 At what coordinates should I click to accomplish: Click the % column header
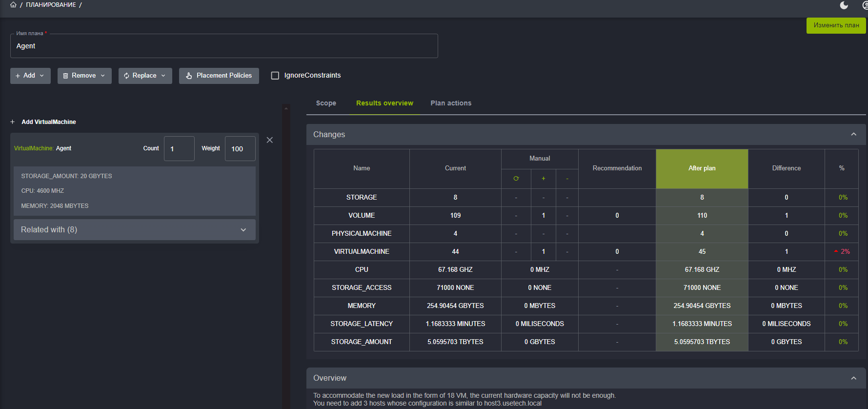[x=842, y=168]
